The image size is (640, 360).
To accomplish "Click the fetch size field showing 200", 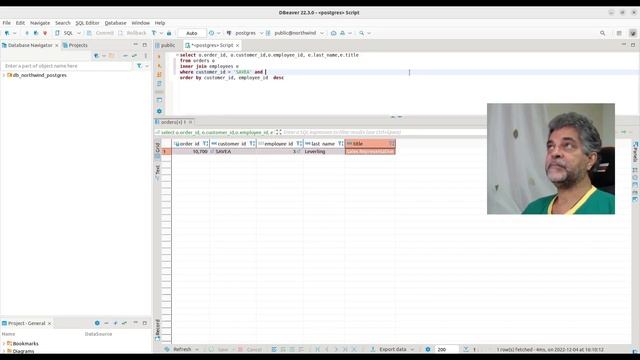I will pos(446,349).
